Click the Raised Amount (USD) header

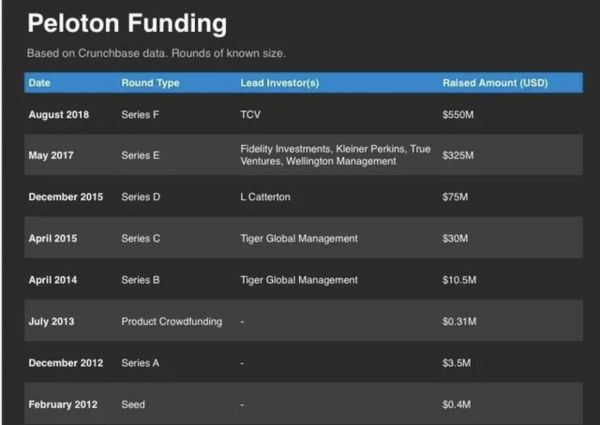pyautogui.click(x=495, y=83)
